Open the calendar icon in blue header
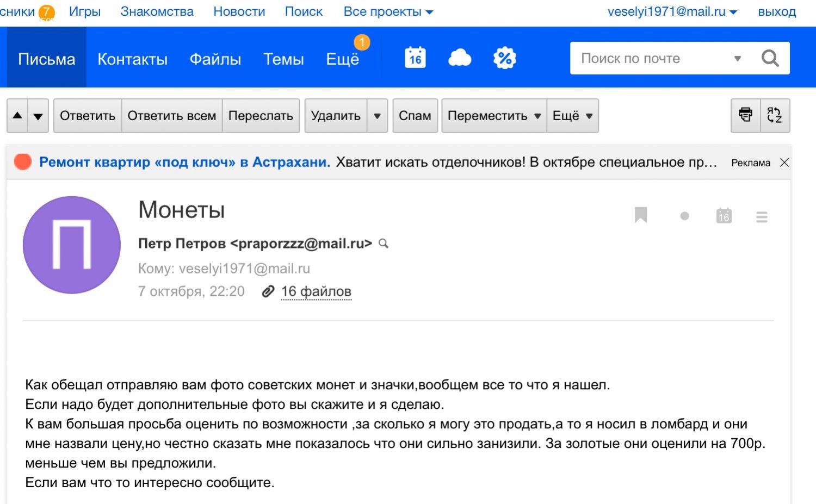This screenshot has height=504, width=816. (x=415, y=58)
